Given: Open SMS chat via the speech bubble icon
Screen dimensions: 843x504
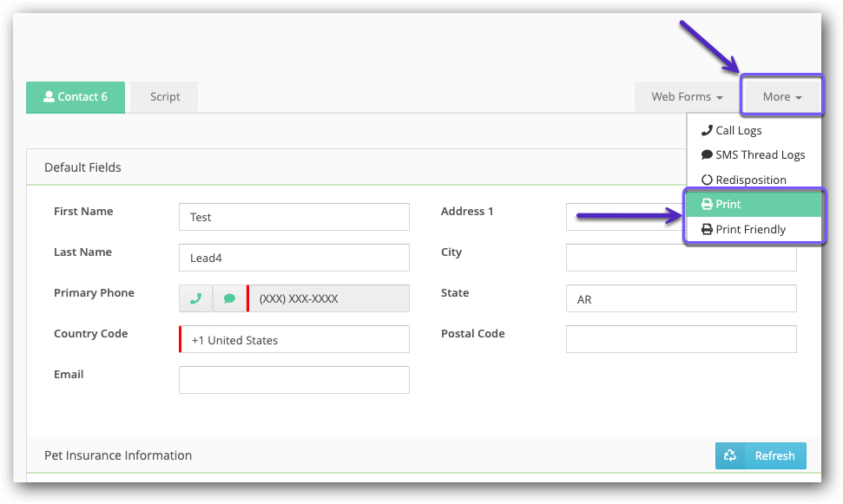Looking at the screenshot, I should (228, 298).
